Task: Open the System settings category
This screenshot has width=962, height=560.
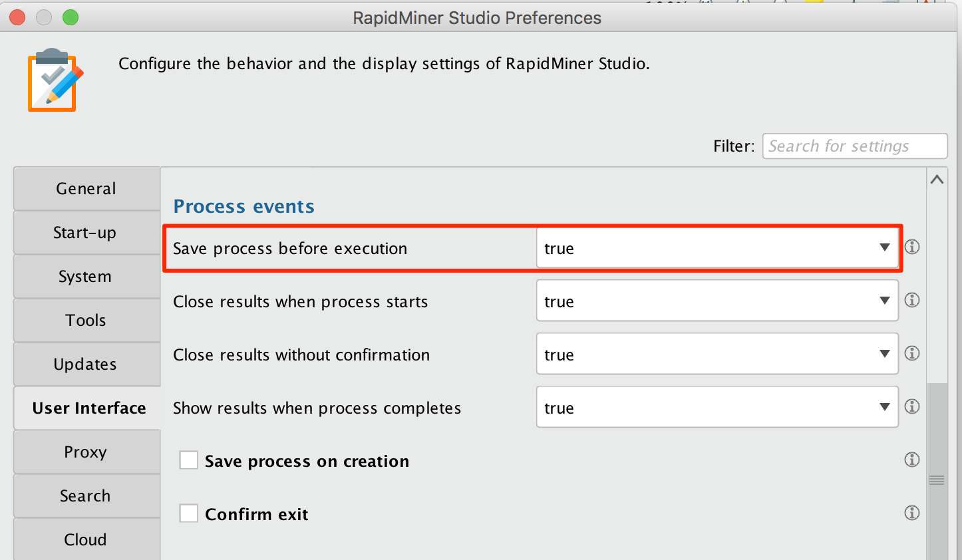Action: coord(86,276)
